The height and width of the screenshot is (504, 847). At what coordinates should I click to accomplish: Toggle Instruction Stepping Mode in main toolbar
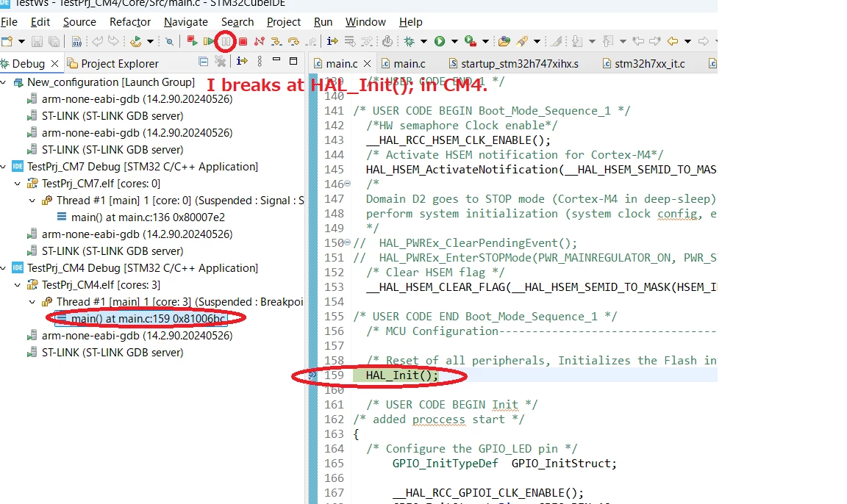tap(332, 41)
